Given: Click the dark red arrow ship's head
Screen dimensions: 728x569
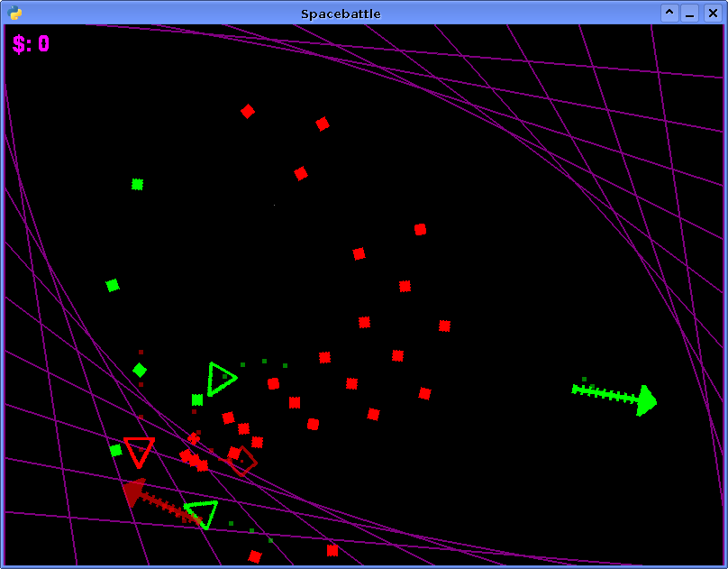Looking at the screenshot, I should (x=134, y=491).
